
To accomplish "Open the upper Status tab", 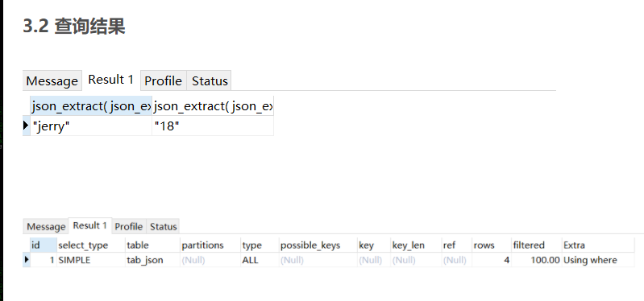I will pos(210,80).
